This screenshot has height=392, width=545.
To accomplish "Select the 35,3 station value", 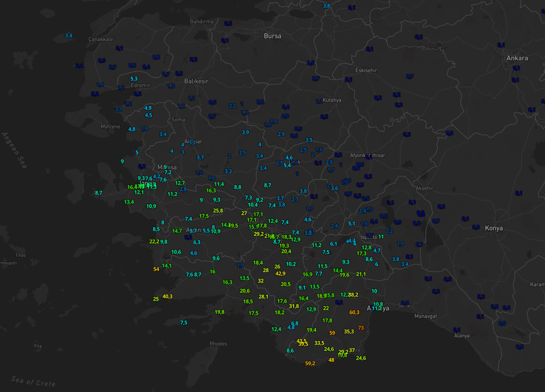I will [349, 332].
